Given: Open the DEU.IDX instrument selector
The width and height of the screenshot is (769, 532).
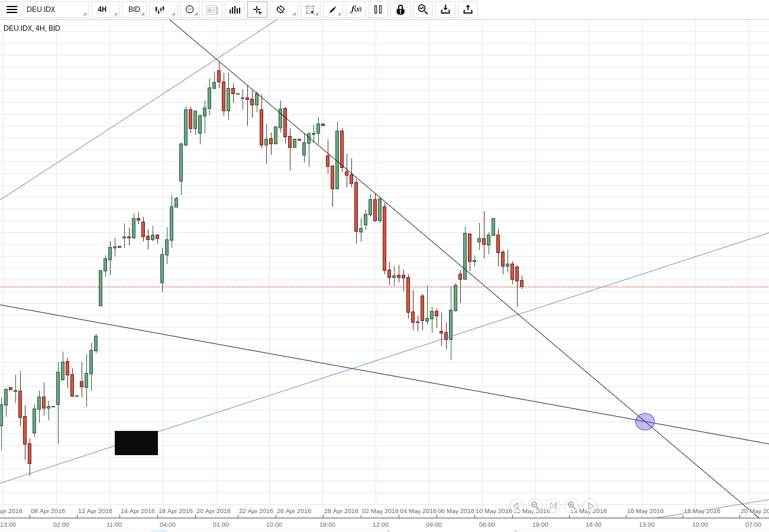Looking at the screenshot, I should [x=57, y=9].
